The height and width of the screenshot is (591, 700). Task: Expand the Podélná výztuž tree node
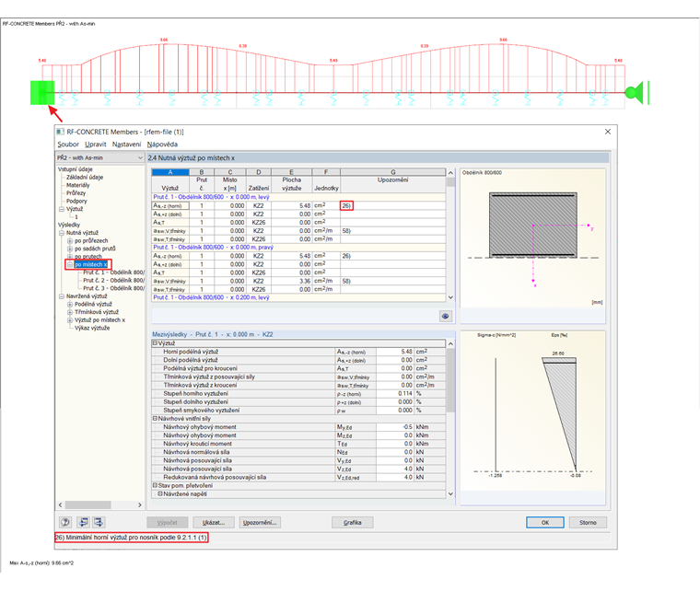tap(70, 304)
